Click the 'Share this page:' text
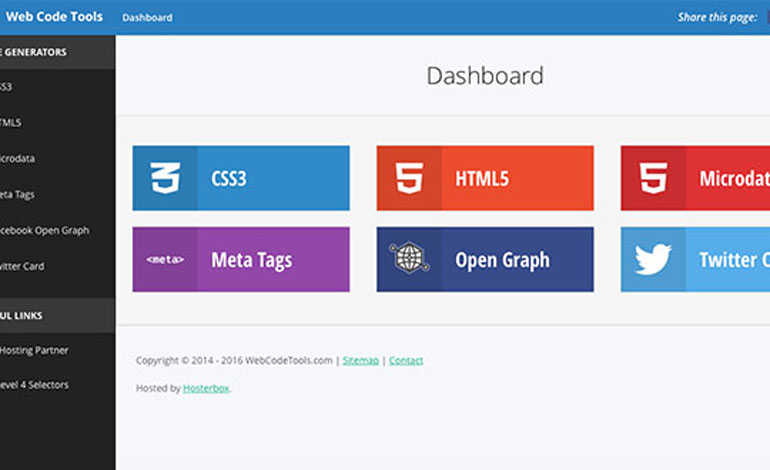 [717, 17]
